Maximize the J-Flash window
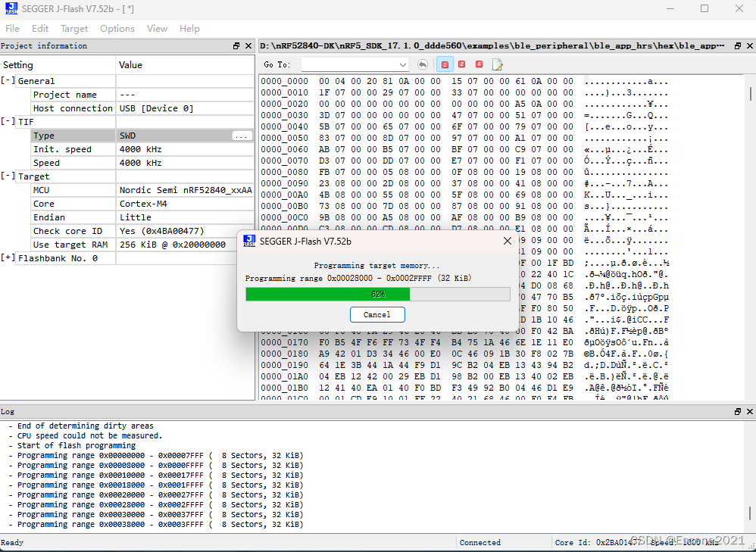 704,8
